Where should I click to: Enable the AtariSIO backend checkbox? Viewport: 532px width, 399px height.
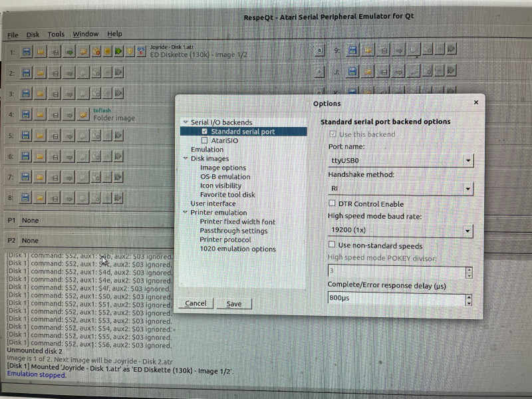point(204,140)
